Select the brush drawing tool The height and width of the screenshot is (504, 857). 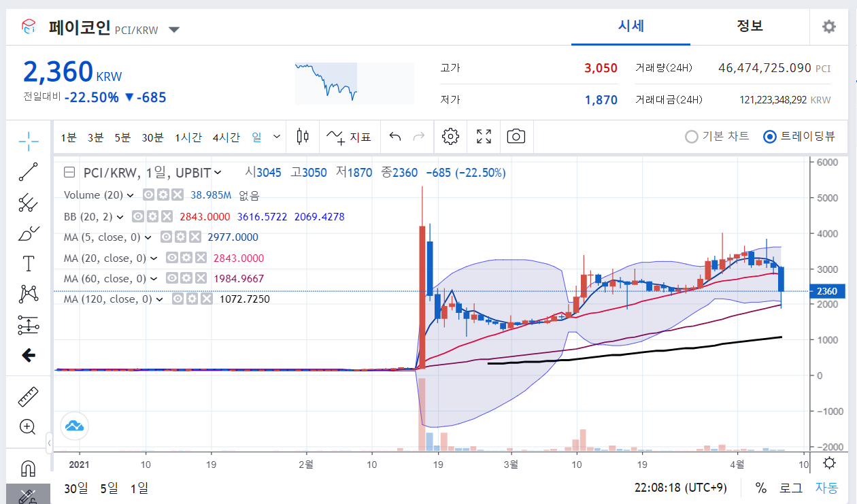pyautogui.click(x=29, y=233)
